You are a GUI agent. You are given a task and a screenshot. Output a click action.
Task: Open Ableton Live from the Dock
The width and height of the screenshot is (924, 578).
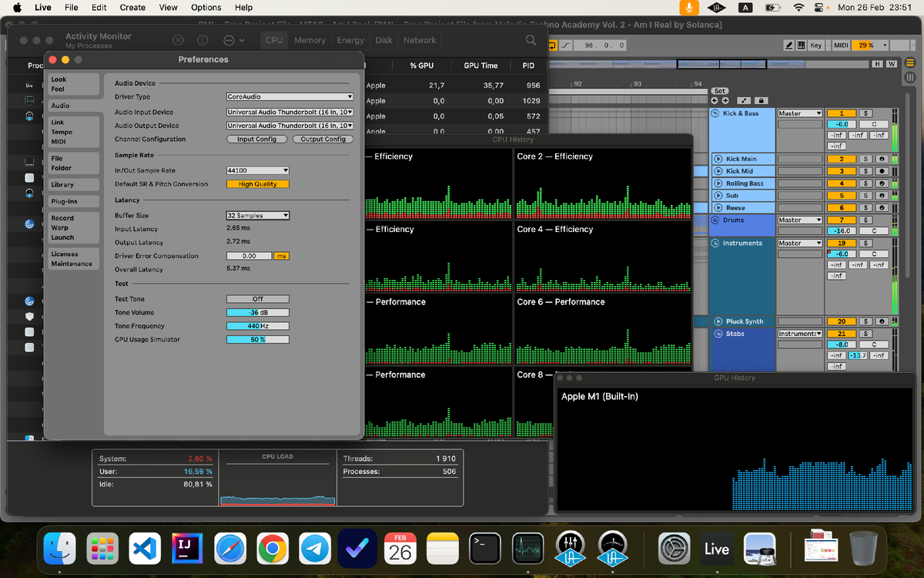click(716, 549)
